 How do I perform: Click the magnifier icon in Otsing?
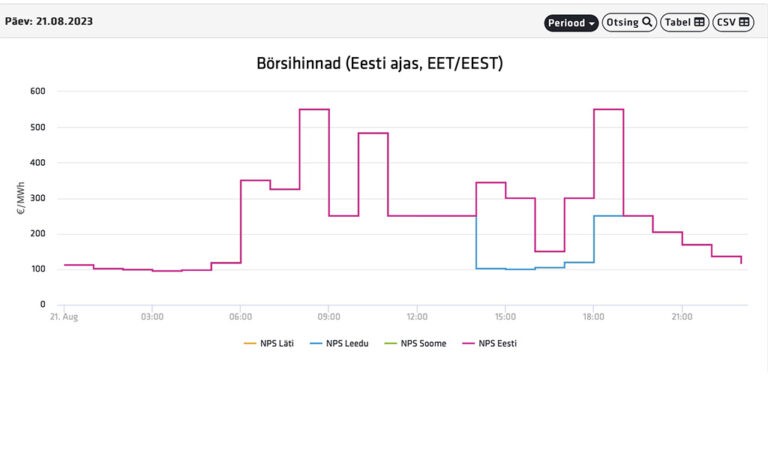coord(647,22)
